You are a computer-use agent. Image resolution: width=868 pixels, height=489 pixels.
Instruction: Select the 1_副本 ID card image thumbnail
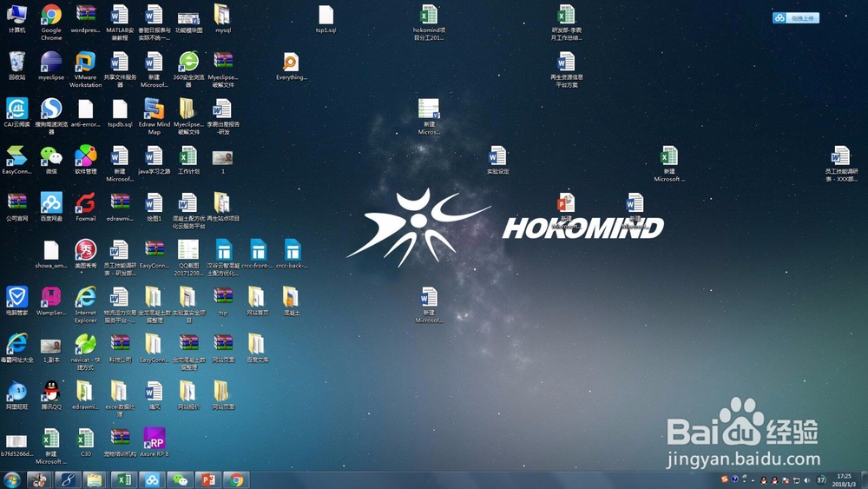pos(51,347)
